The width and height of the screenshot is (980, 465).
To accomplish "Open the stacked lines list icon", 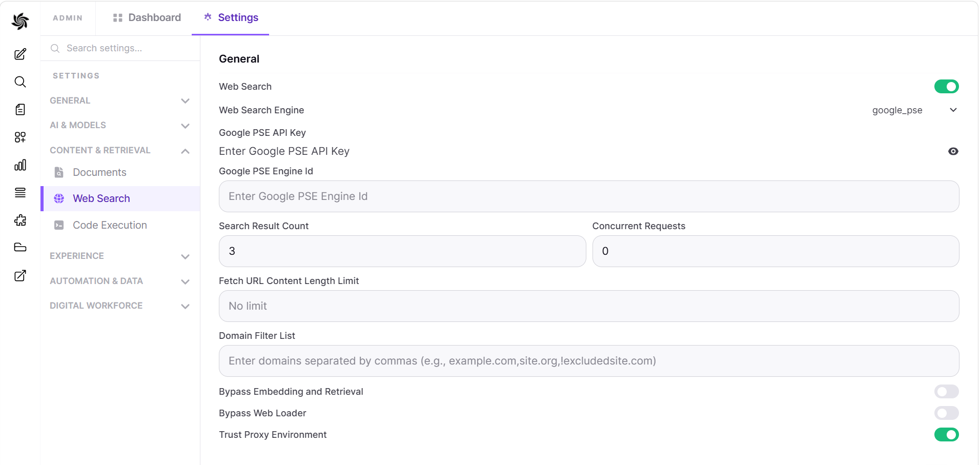I will [x=20, y=193].
